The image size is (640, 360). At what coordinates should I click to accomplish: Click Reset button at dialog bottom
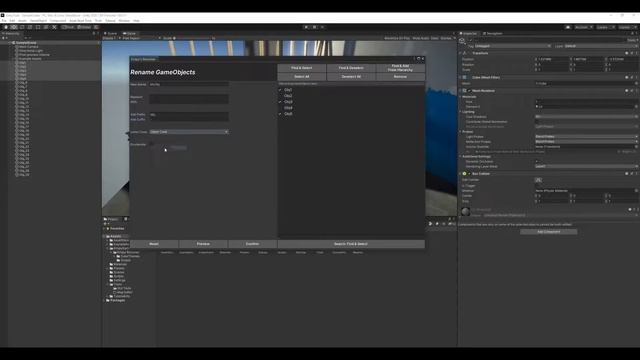click(x=154, y=244)
